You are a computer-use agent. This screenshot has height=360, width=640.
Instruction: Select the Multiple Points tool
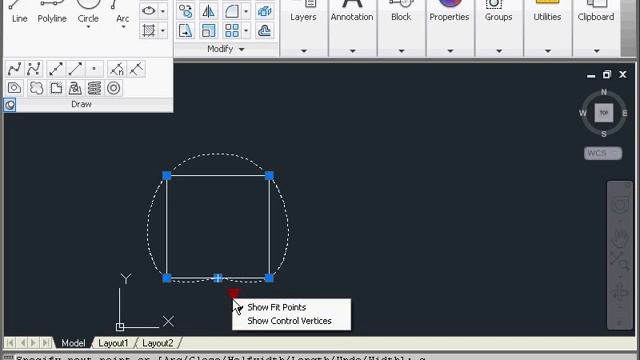click(94, 69)
